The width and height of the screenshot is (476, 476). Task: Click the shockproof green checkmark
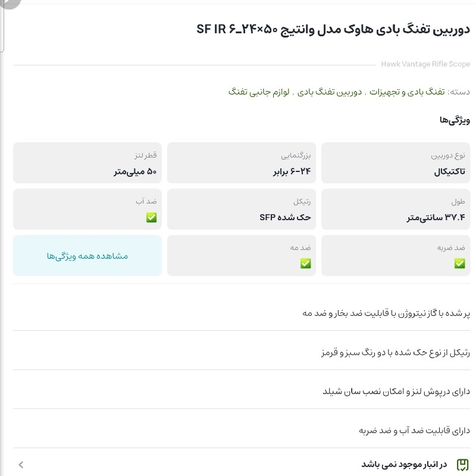460,263
